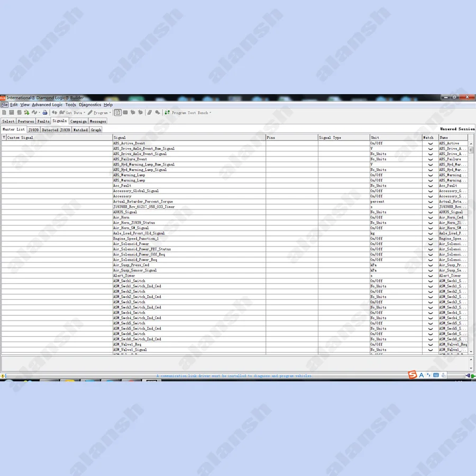Toggle Watch for ADR35_Signal row

(x=431, y=212)
